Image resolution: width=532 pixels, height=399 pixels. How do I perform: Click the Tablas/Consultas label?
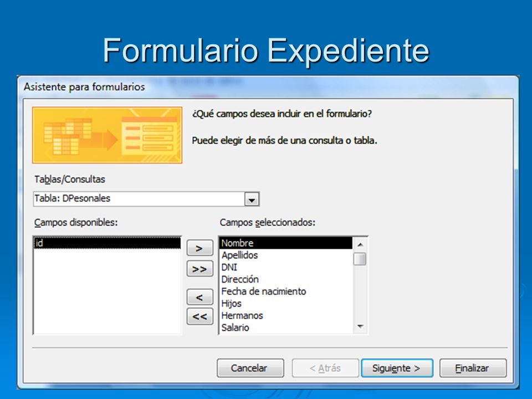[70, 179]
